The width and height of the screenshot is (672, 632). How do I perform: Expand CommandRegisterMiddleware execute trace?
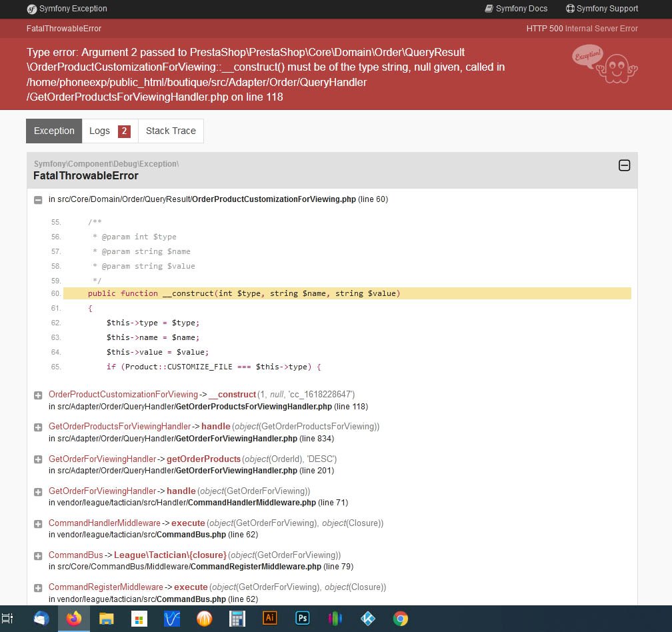38,588
